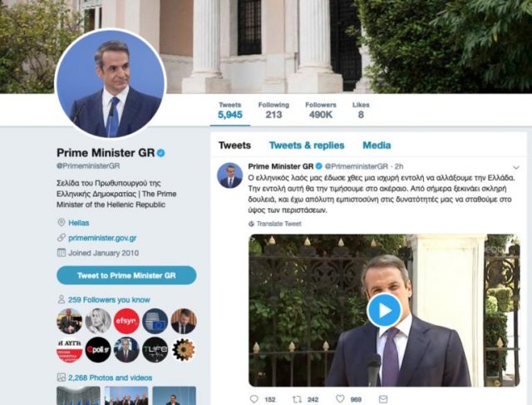View the 490K Followers count
Image resolution: width=532 pixels, height=405 pixels.
[x=320, y=111]
